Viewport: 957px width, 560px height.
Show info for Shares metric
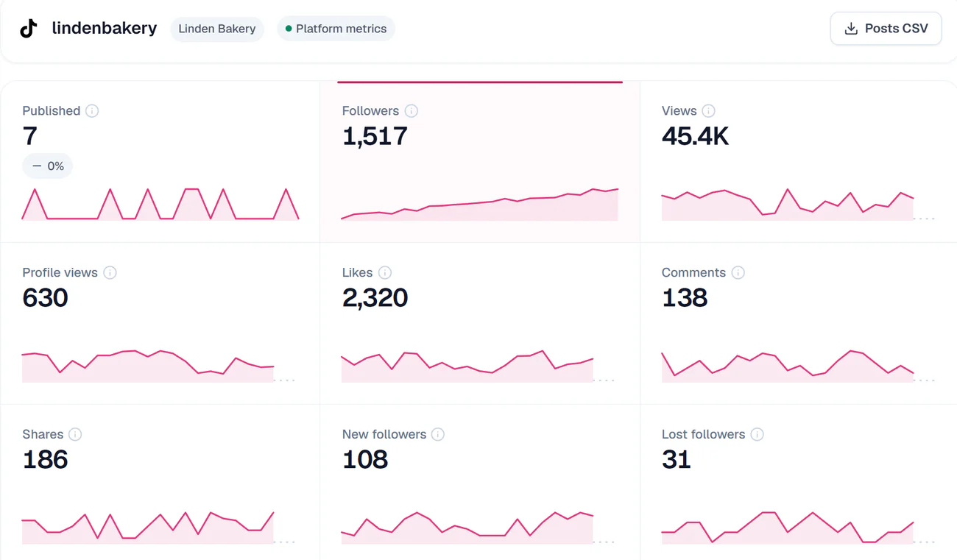click(75, 435)
